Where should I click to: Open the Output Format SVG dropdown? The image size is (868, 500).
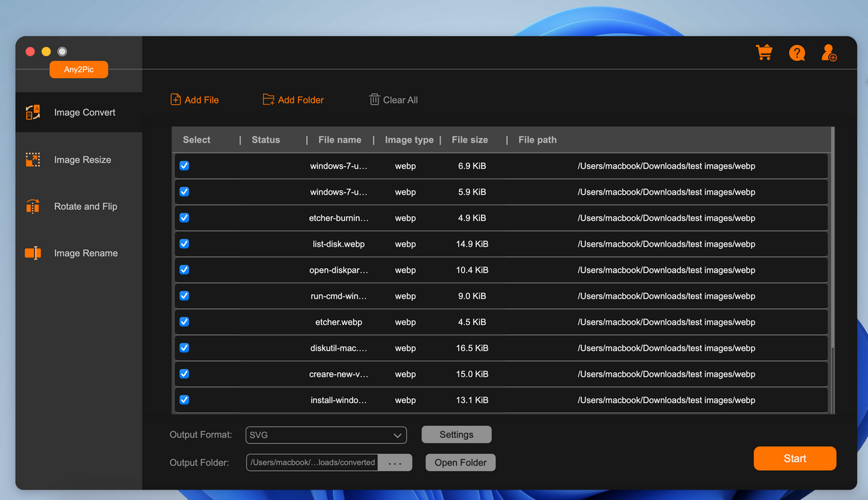326,435
